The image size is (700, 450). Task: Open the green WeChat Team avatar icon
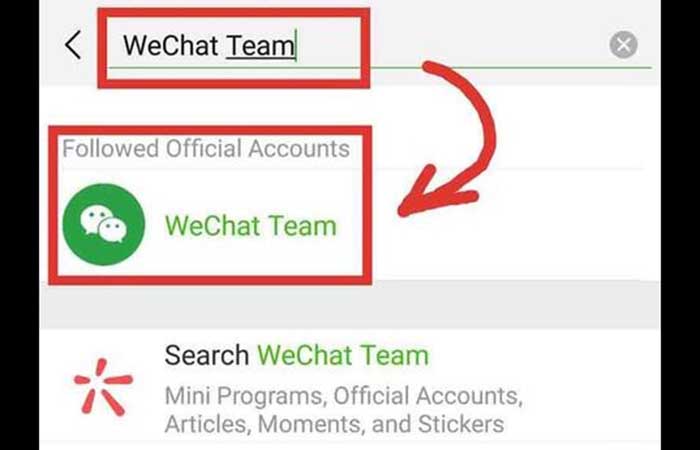104,224
